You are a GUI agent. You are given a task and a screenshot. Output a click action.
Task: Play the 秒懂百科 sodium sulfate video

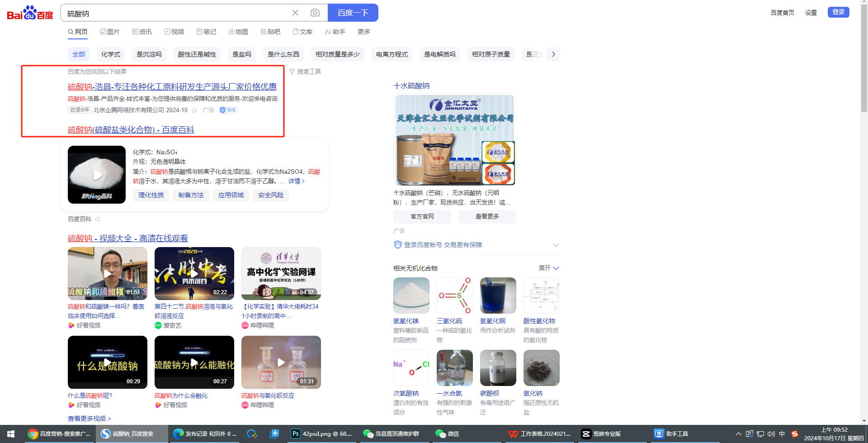click(x=97, y=175)
